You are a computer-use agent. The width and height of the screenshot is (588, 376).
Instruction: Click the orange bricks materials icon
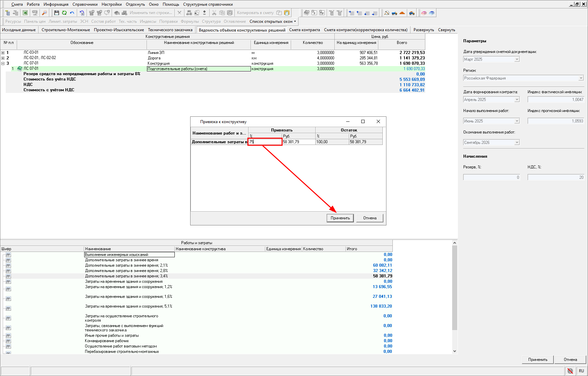pos(402,13)
